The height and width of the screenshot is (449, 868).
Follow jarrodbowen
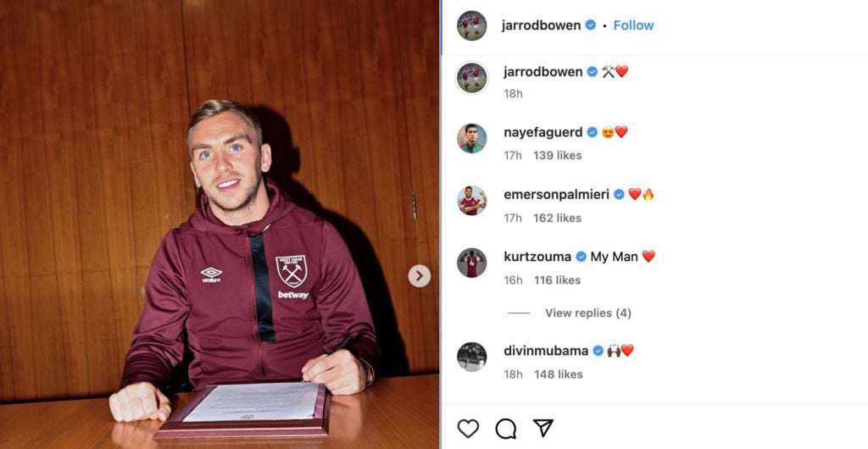[x=633, y=25]
